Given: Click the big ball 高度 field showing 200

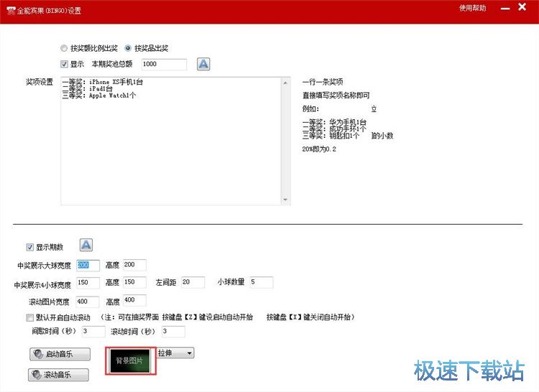Looking at the screenshot, I should tap(135, 265).
